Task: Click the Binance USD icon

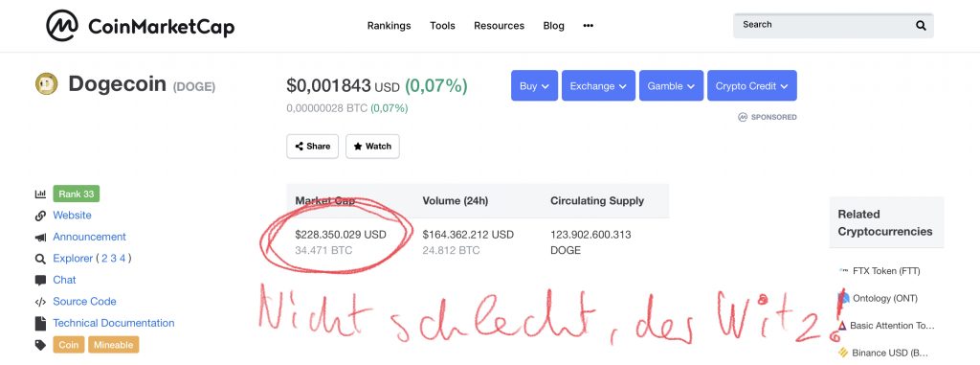Action: (x=843, y=353)
